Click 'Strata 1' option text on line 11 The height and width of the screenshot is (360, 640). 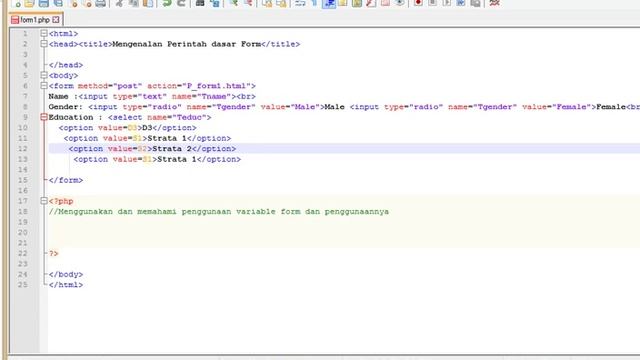click(167, 138)
